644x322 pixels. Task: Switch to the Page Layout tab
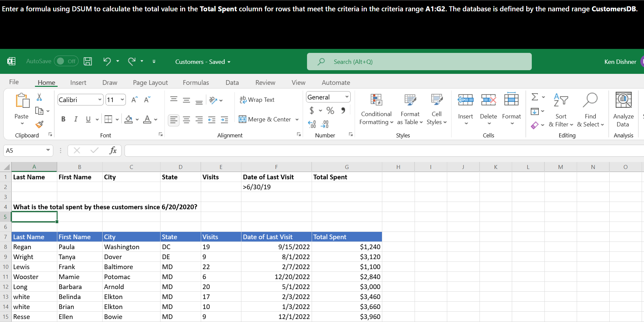point(150,82)
